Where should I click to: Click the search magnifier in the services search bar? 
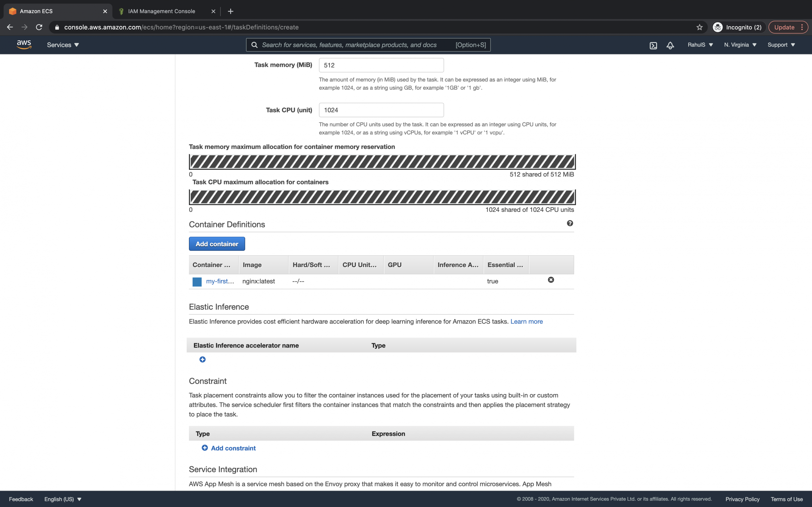coord(255,45)
